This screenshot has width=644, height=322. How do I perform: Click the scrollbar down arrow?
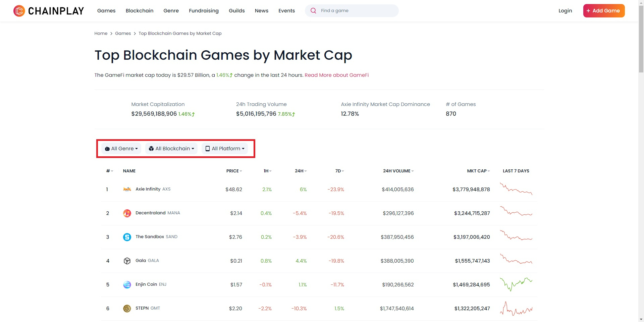[641, 319]
